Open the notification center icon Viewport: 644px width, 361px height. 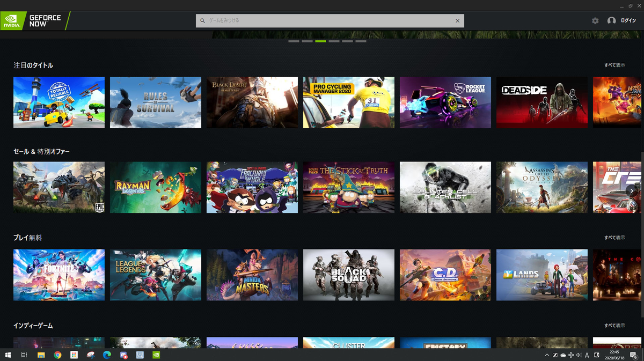point(633,355)
